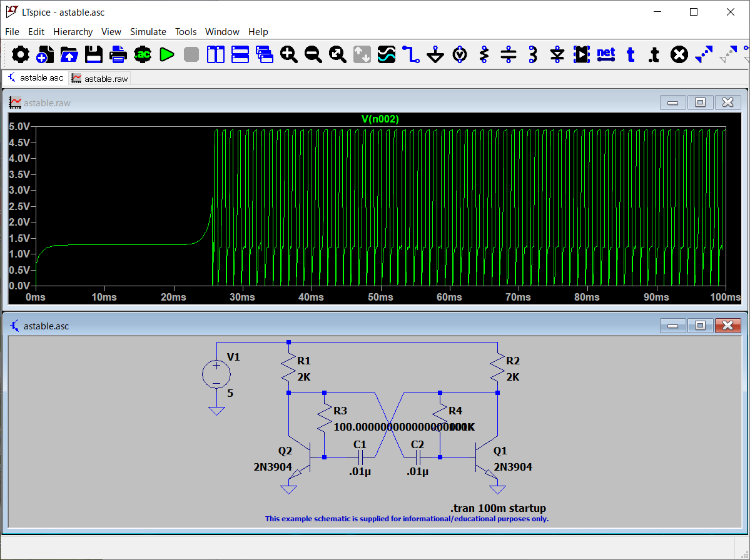Click the Run simulation green play icon
Image resolution: width=750 pixels, height=560 pixels.
[166, 55]
